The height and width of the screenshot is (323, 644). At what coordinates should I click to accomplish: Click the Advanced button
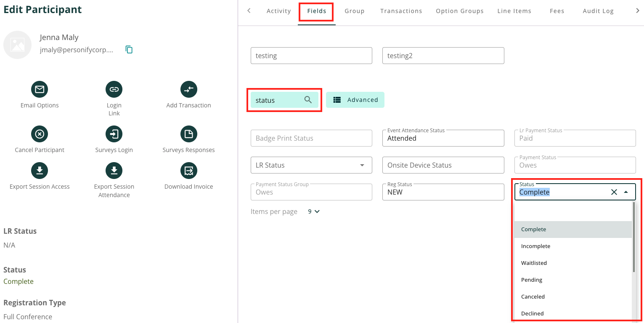point(355,100)
